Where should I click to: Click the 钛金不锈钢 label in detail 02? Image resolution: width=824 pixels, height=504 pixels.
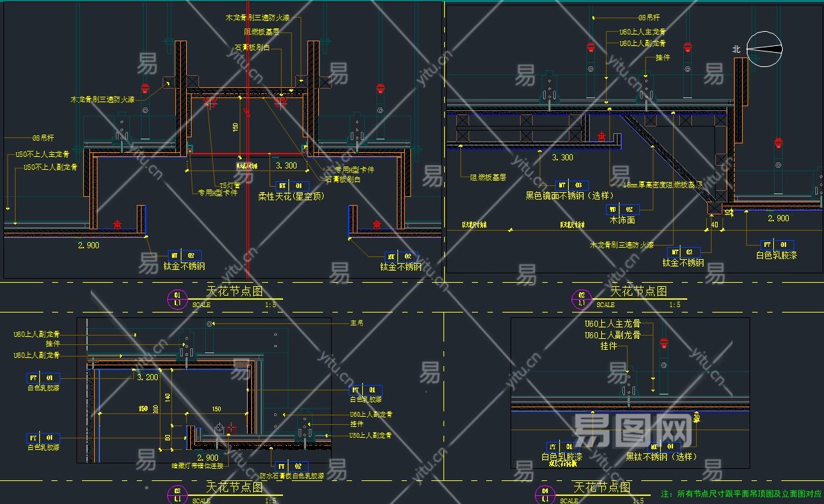(682, 263)
